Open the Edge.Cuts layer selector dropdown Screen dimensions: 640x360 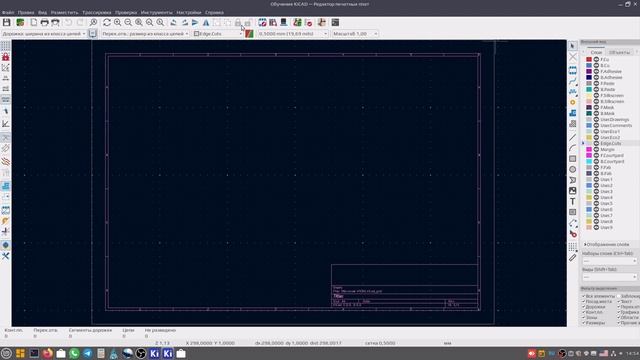tap(218, 33)
